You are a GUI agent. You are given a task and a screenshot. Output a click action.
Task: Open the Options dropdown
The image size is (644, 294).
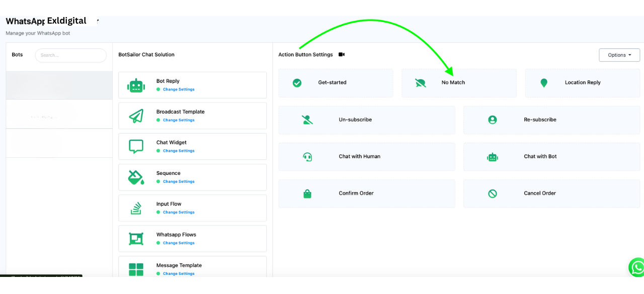619,55
